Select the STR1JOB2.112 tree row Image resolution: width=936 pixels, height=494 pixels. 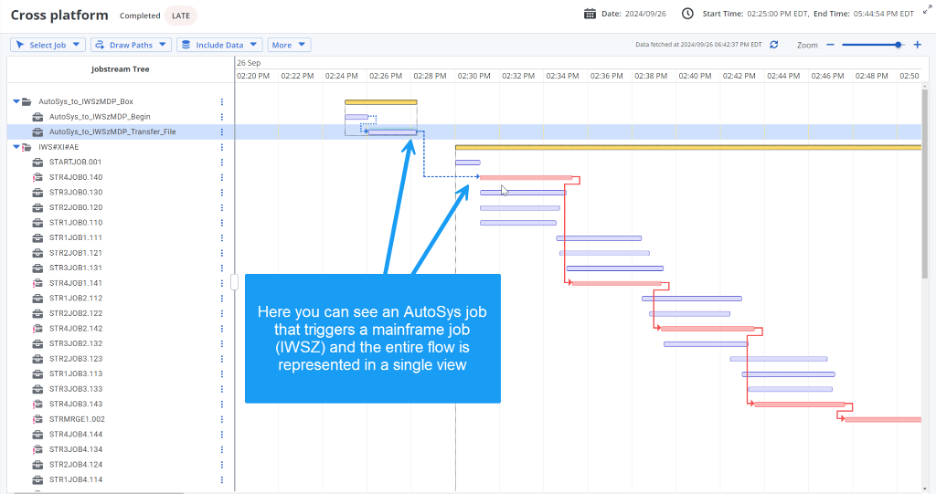121,298
